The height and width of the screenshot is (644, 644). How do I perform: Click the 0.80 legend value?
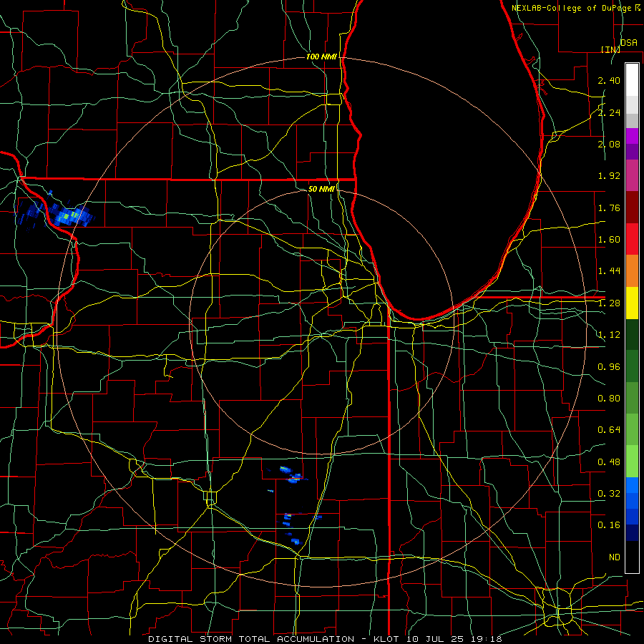609,399
